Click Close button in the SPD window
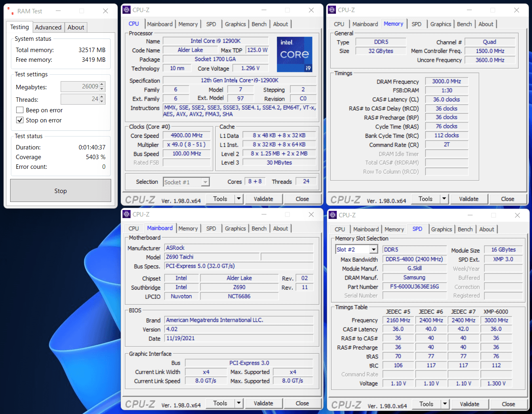 pyautogui.click(x=509, y=404)
